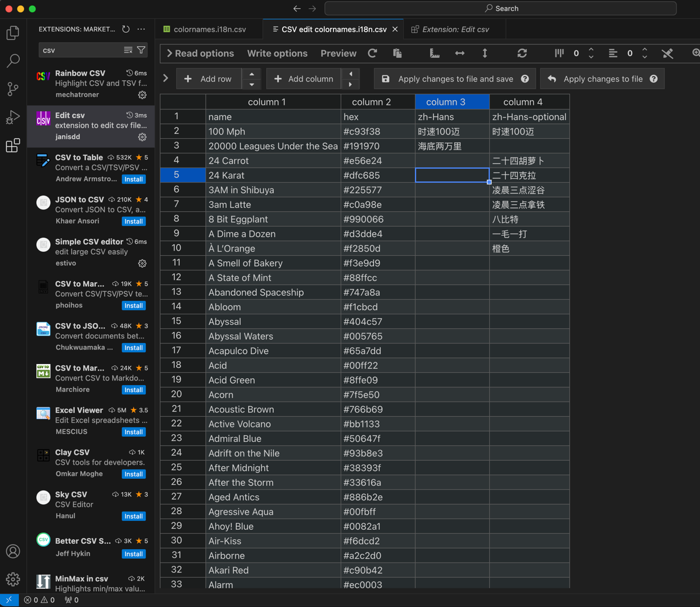
Task: Expand side panel chevron beside Add row
Action: pyautogui.click(x=166, y=78)
